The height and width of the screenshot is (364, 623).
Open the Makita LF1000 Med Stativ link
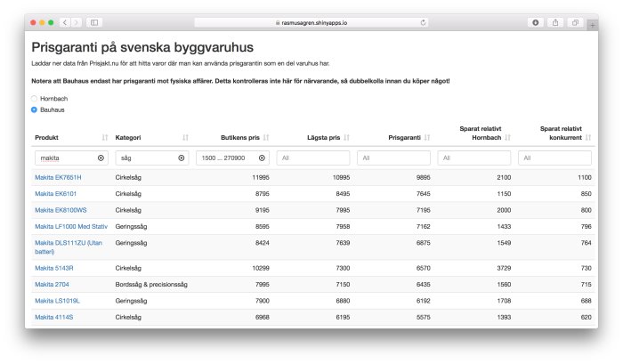point(71,227)
